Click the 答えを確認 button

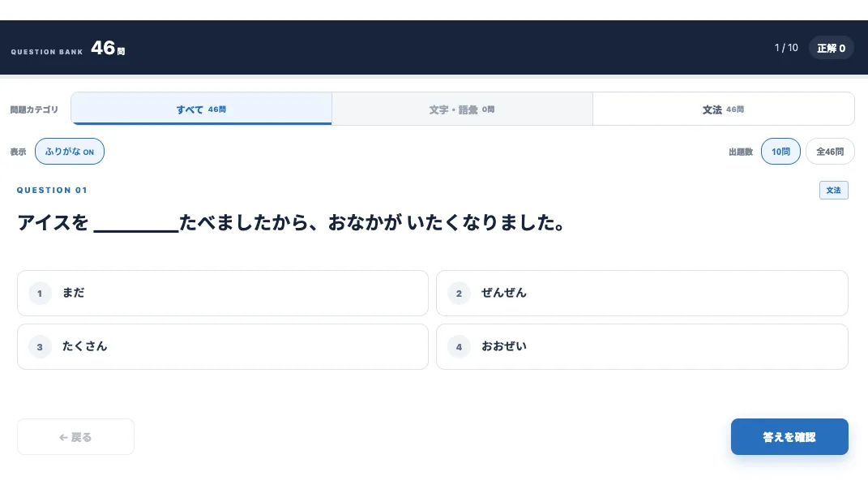(789, 437)
